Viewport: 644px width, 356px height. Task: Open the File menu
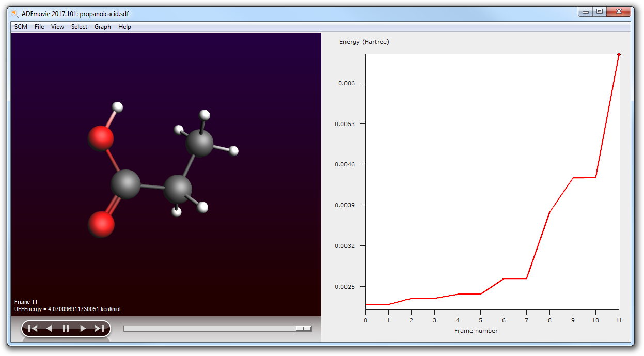coord(39,27)
